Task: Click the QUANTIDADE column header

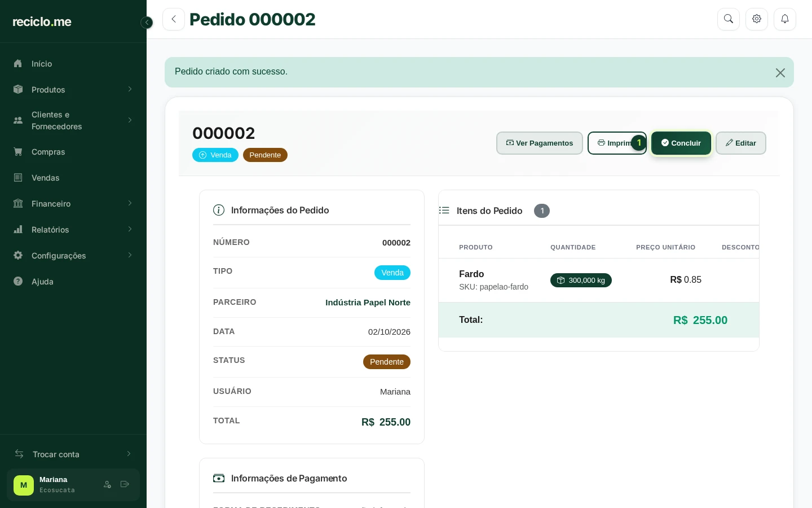Action: pos(573,247)
